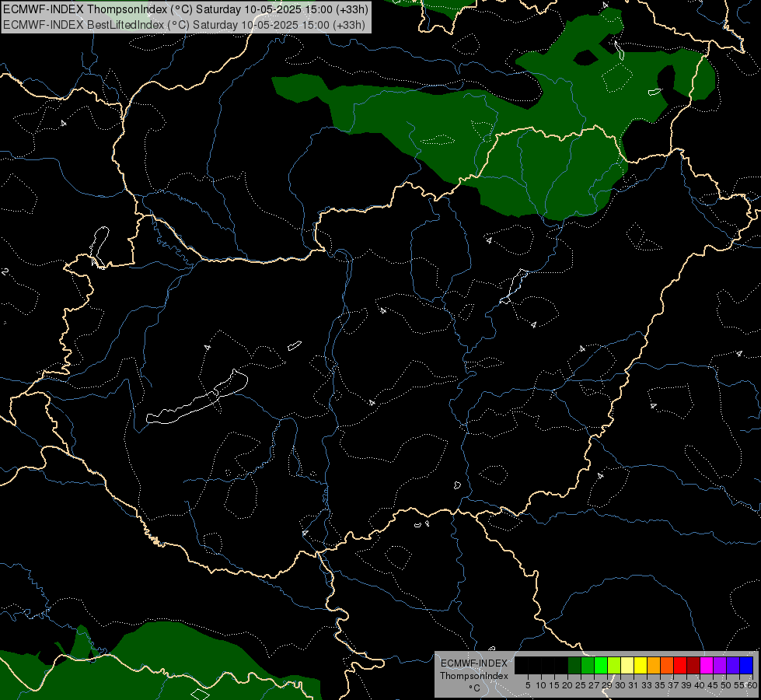Select the dark green 20–25 legend swatch
Screen dimensions: 761x700
click(574, 666)
